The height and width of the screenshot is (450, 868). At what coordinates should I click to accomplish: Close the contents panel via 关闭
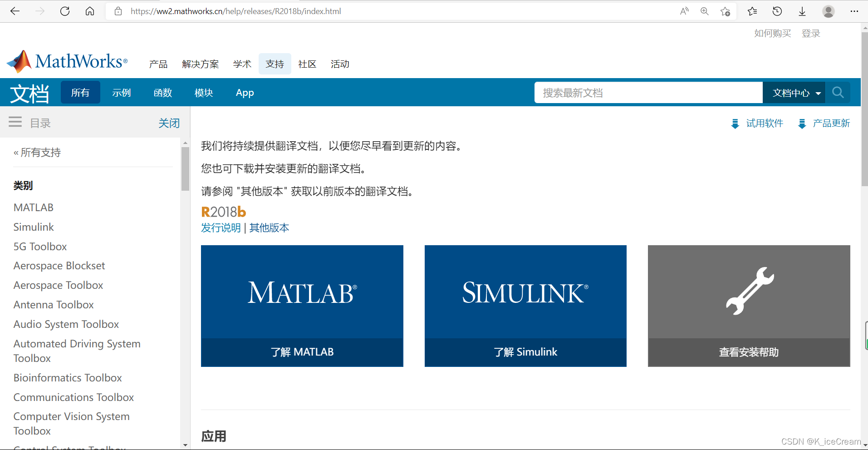point(169,123)
